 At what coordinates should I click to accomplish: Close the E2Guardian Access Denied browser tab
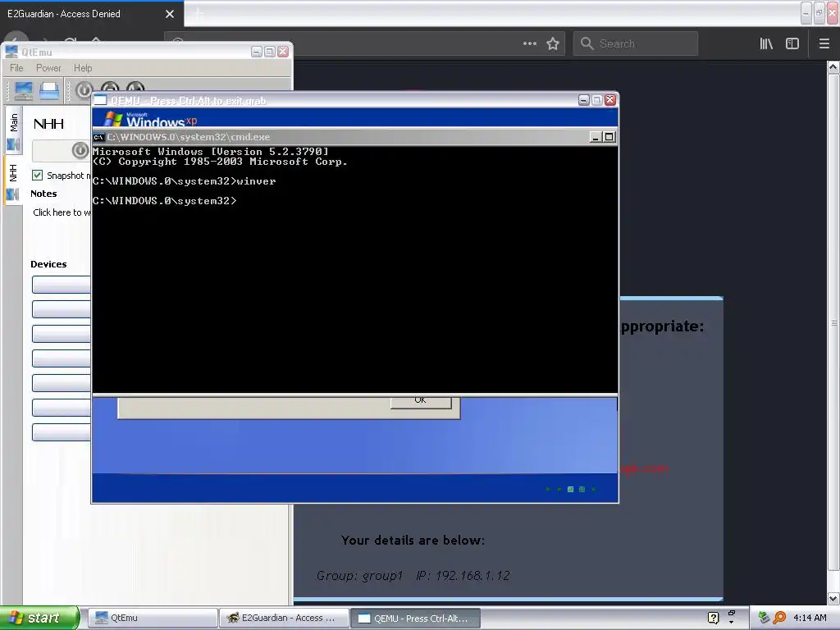(170, 14)
